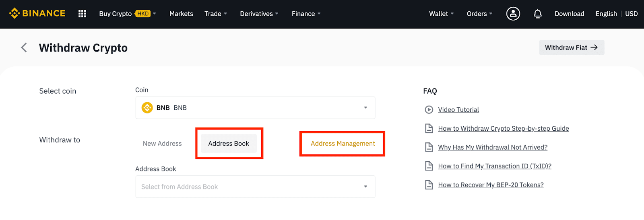Screen dimensions: 644x220
Task: Open Select from Address Book dropdown
Action: click(x=255, y=187)
